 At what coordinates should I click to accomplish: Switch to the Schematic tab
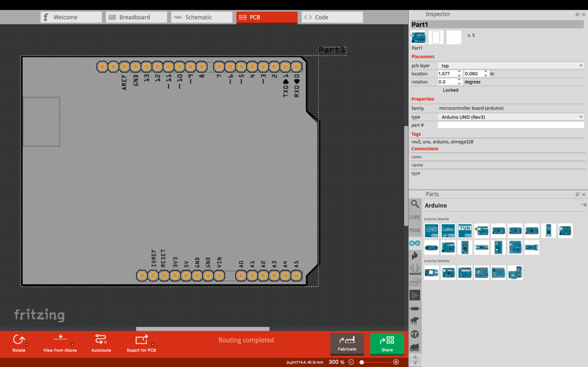[x=201, y=18]
